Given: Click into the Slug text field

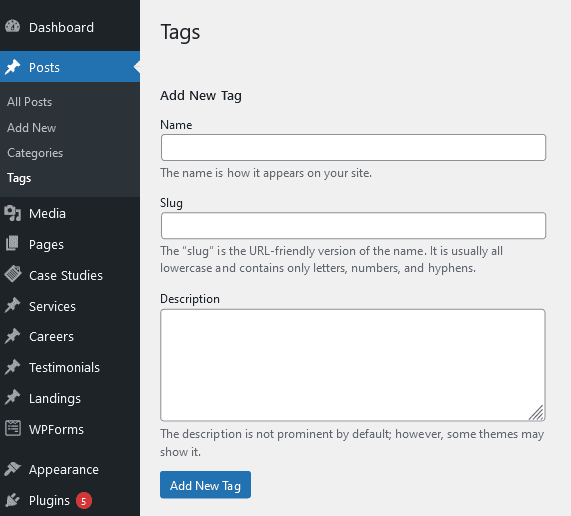Looking at the screenshot, I should pyautogui.click(x=353, y=226).
